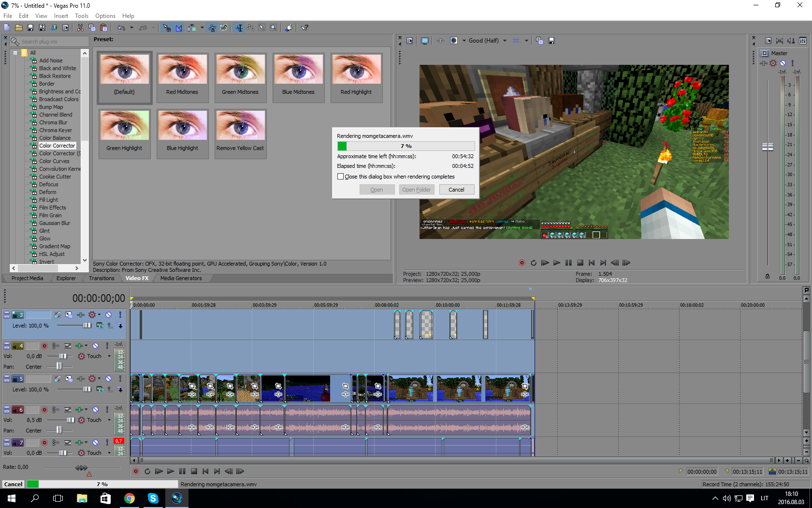Collapse the All plug-ins tree node

point(15,53)
